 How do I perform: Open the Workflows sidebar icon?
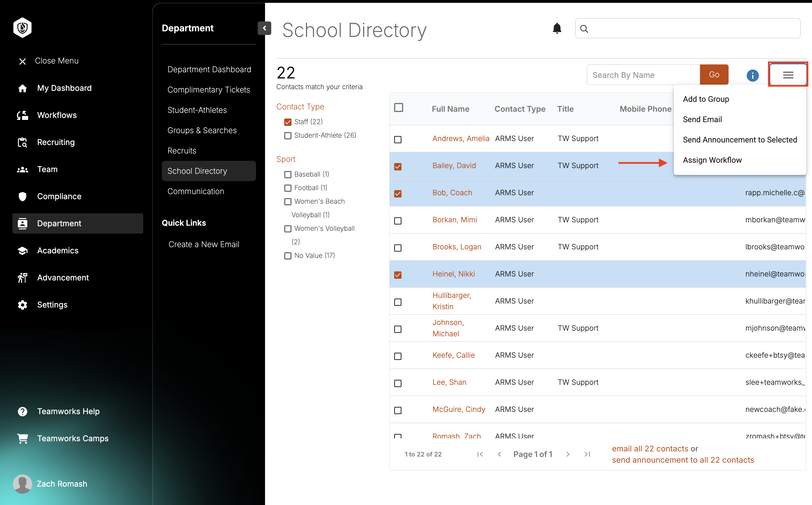pos(22,115)
